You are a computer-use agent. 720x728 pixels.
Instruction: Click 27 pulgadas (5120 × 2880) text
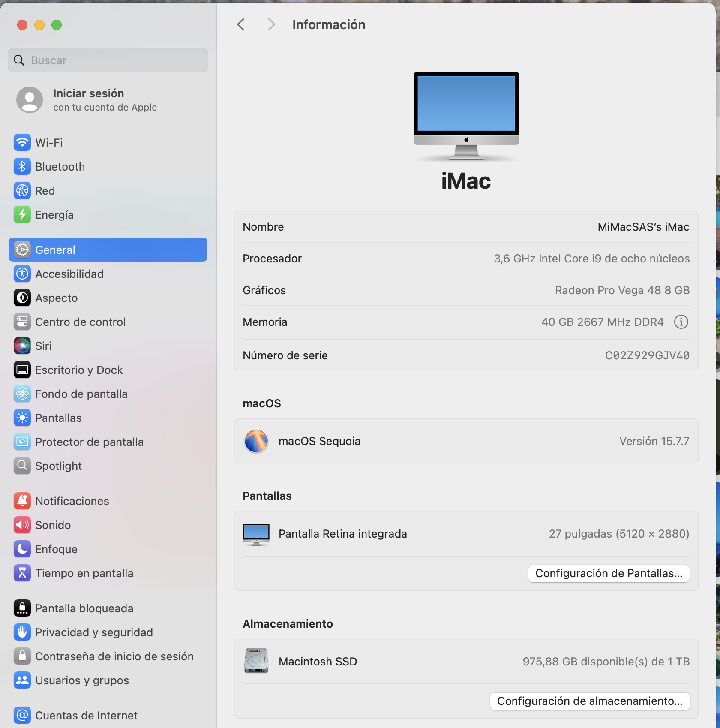(619, 534)
